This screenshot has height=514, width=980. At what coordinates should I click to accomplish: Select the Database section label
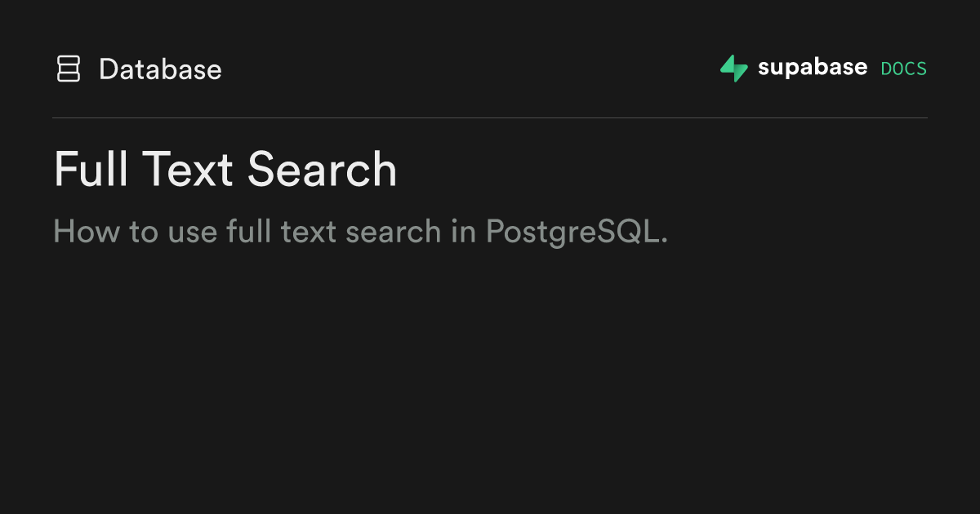click(x=160, y=69)
